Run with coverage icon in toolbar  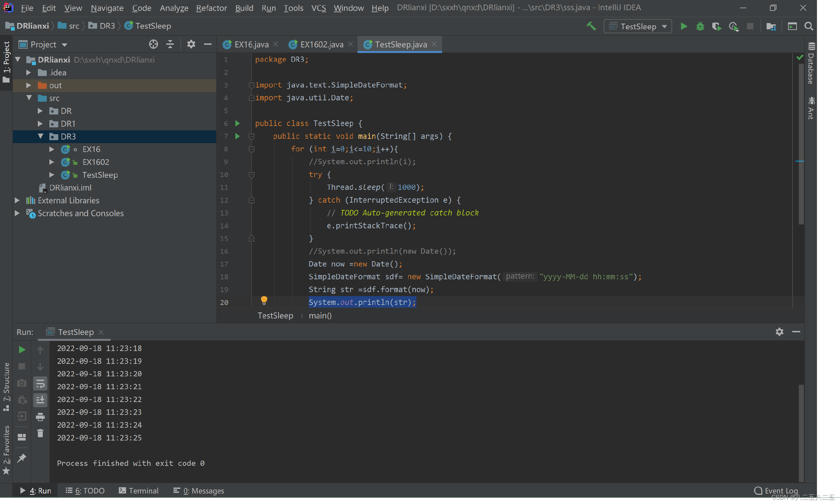tap(716, 26)
